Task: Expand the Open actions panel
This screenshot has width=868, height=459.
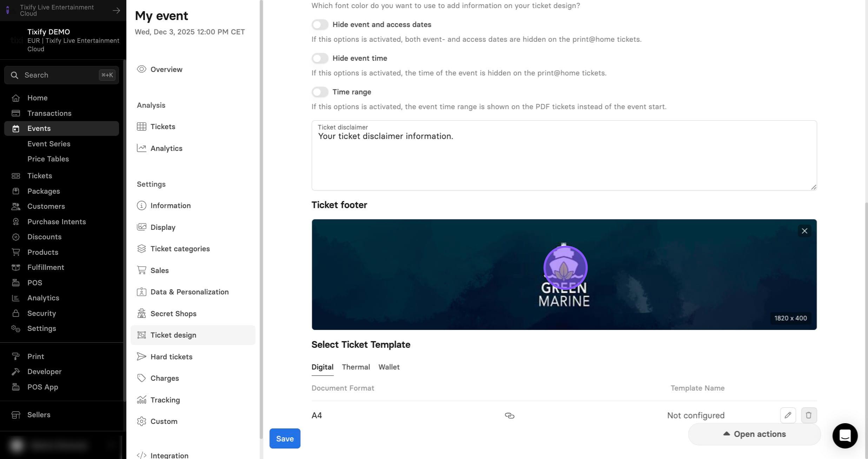Action: pyautogui.click(x=754, y=434)
